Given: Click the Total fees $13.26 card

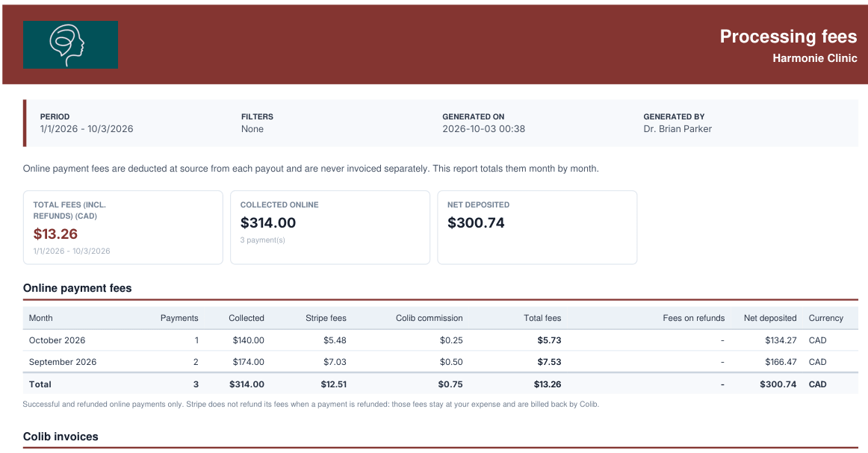Looking at the screenshot, I should tap(123, 228).
